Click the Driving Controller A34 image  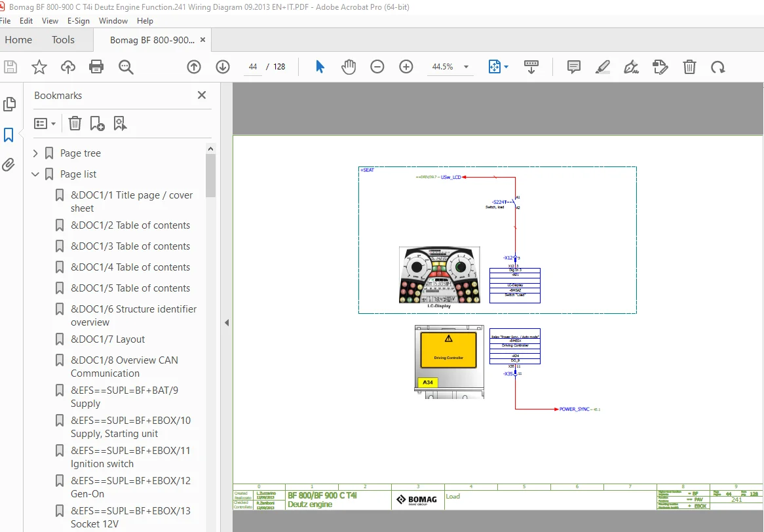pyautogui.click(x=449, y=362)
